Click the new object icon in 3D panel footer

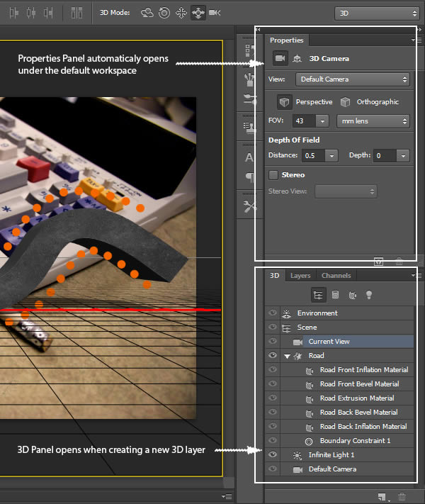coord(382,497)
